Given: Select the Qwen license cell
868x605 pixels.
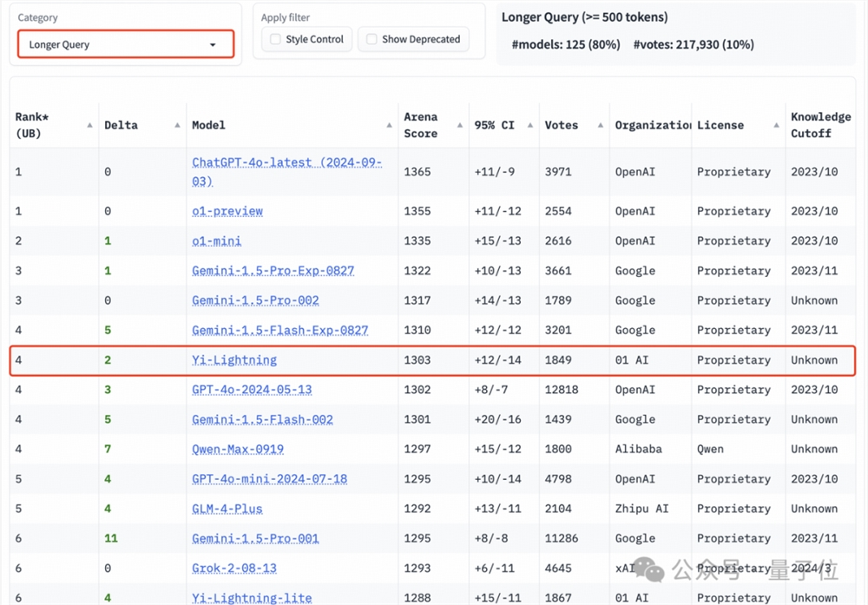Looking at the screenshot, I should coord(710,449).
